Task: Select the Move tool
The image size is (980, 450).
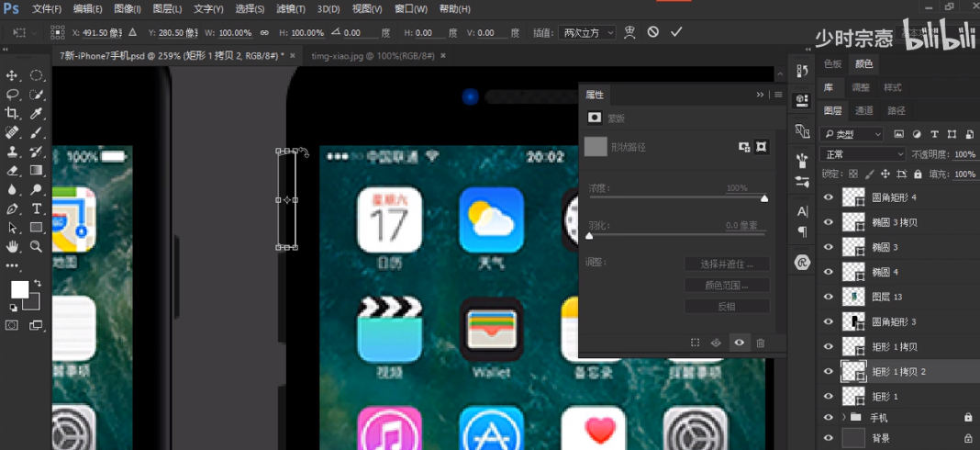Action: 11,75
